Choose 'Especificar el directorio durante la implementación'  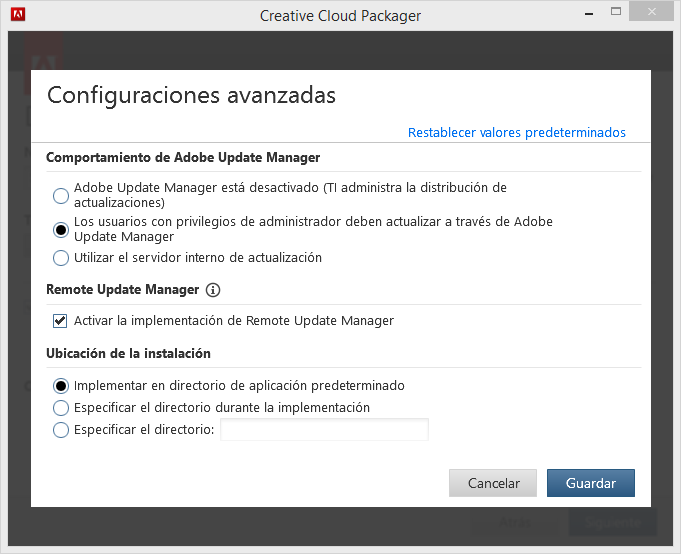click(61, 408)
